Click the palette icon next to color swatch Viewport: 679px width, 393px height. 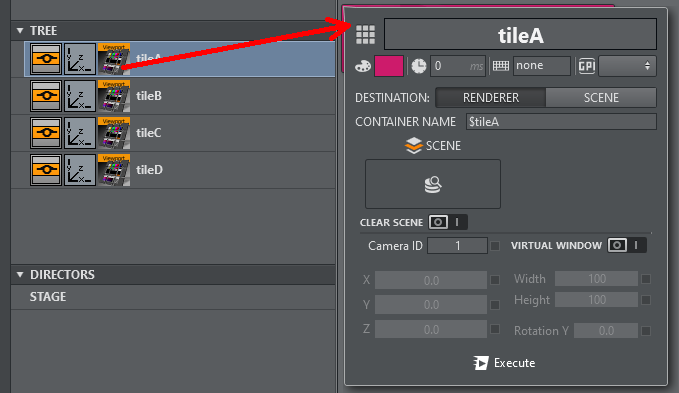pyautogui.click(x=363, y=66)
